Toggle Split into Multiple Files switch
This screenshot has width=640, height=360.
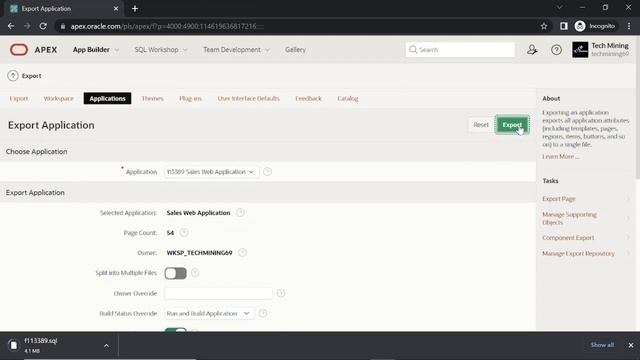coord(176,273)
